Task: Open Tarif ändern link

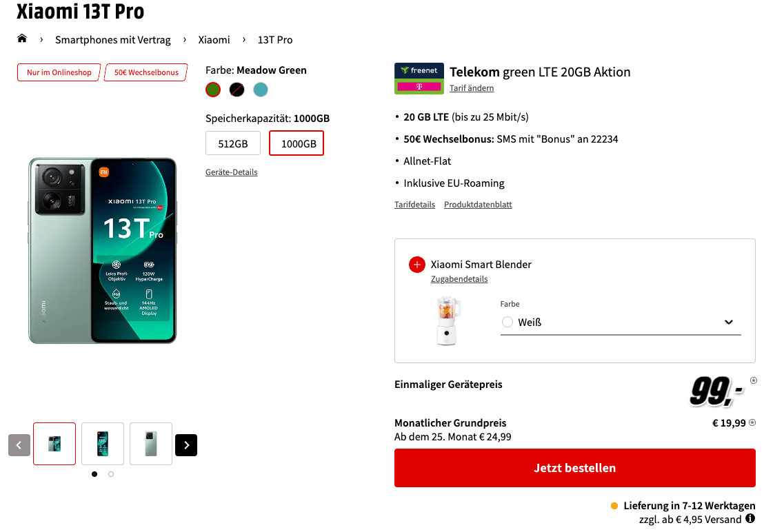Action: (472, 88)
